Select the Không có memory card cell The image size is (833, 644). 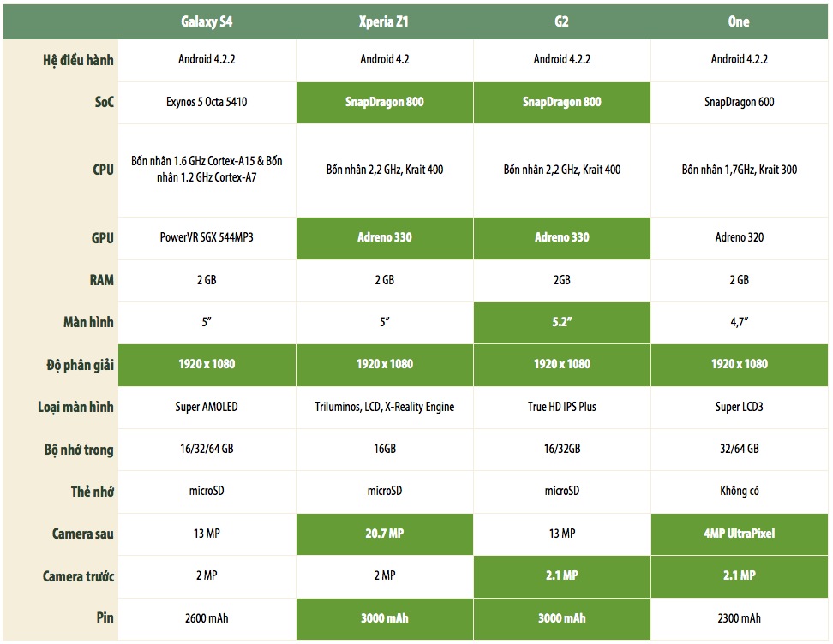pyautogui.click(x=739, y=492)
